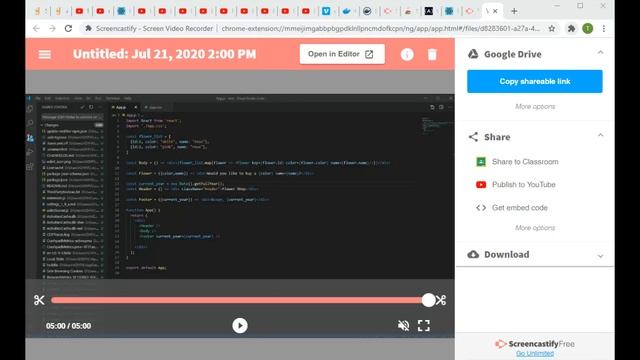Image resolution: width=640 pixels, height=360 pixels.
Task: Click Open in Editor button
Action: coord(342,54)
